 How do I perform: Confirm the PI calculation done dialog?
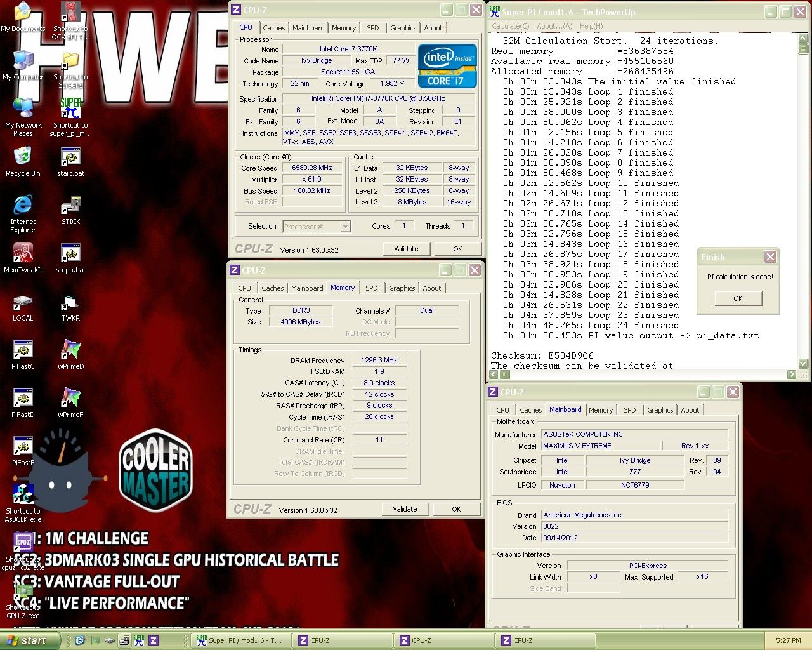pos(738,298)
